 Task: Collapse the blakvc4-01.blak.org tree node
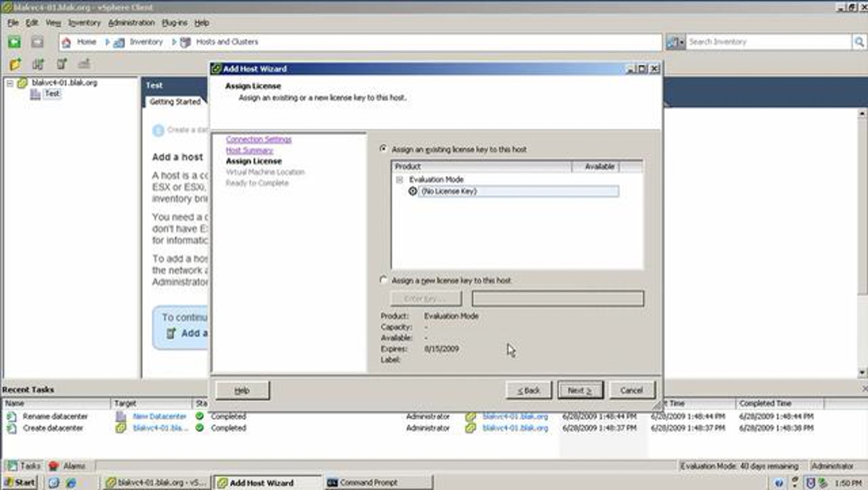pyautogui.click(x=10, y=83)
